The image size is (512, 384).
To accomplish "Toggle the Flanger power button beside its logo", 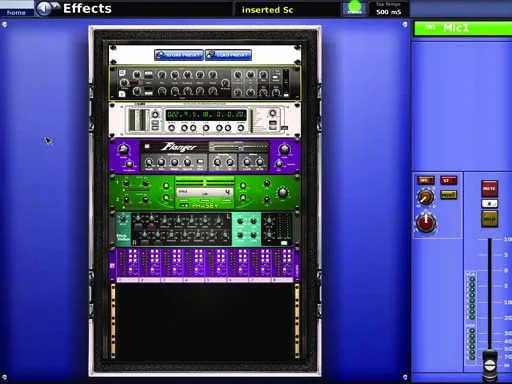I will (147, 146).
